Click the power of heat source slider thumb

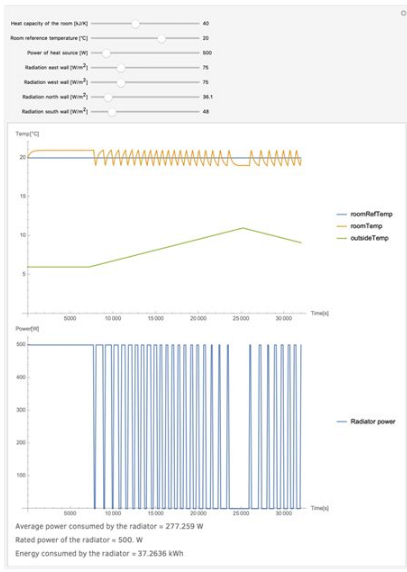pos(106,53)
